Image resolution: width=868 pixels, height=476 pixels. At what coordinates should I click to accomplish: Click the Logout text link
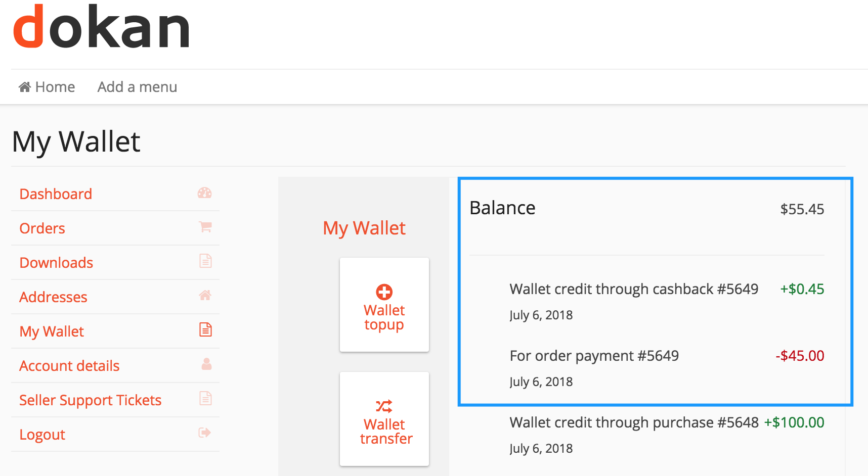(42, 435)
